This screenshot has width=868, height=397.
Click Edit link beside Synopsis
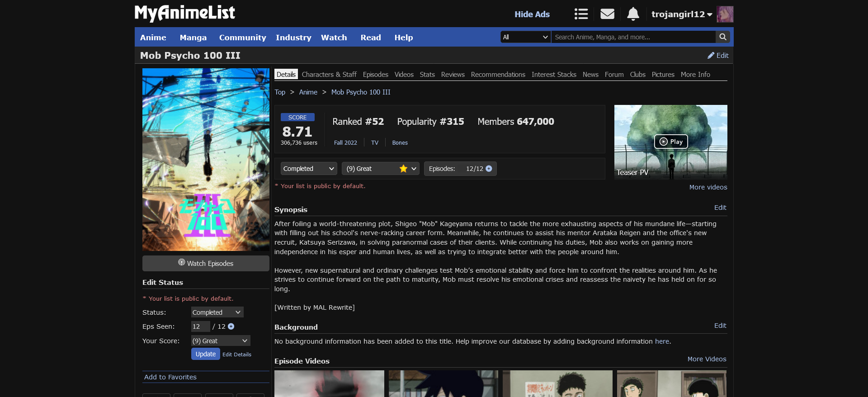click(720, 208)
